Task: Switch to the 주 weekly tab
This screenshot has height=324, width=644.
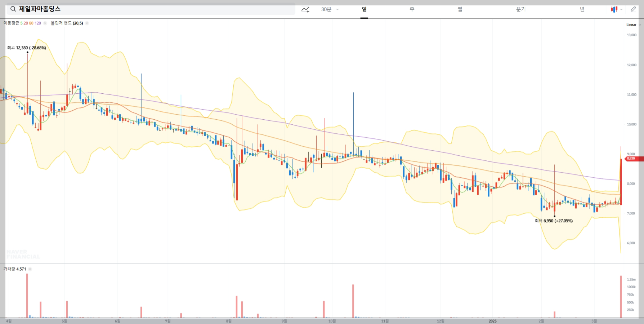Action: [412, 9]
